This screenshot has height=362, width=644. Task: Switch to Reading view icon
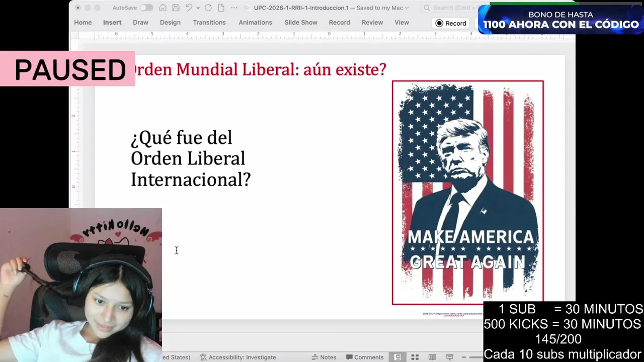(x=432, y=357)
